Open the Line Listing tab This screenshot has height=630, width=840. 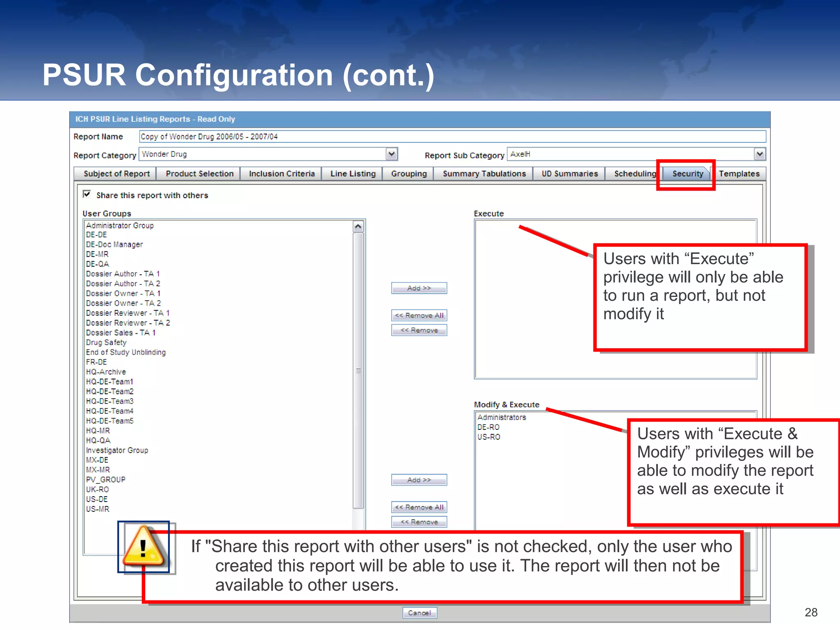[x=353, y=173]
